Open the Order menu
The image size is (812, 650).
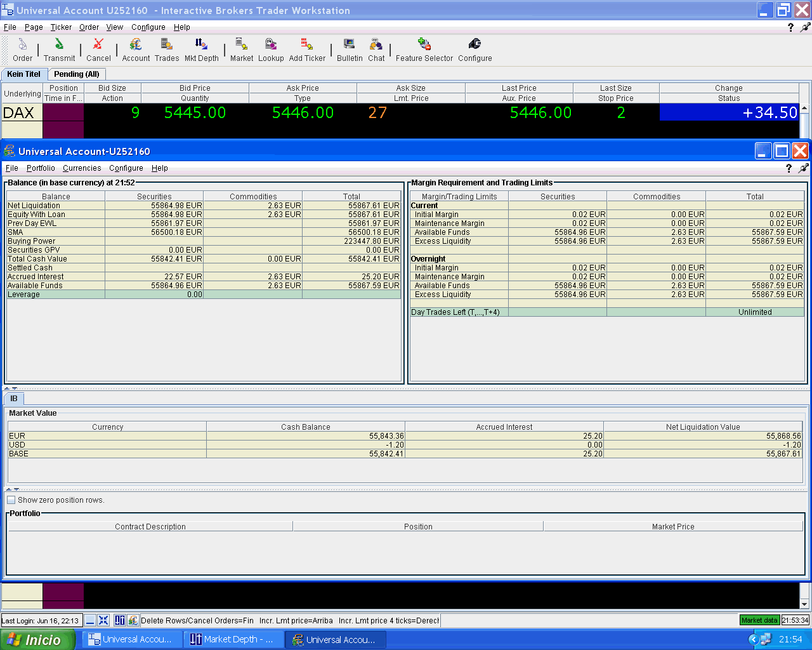click(x=89, y=27)
